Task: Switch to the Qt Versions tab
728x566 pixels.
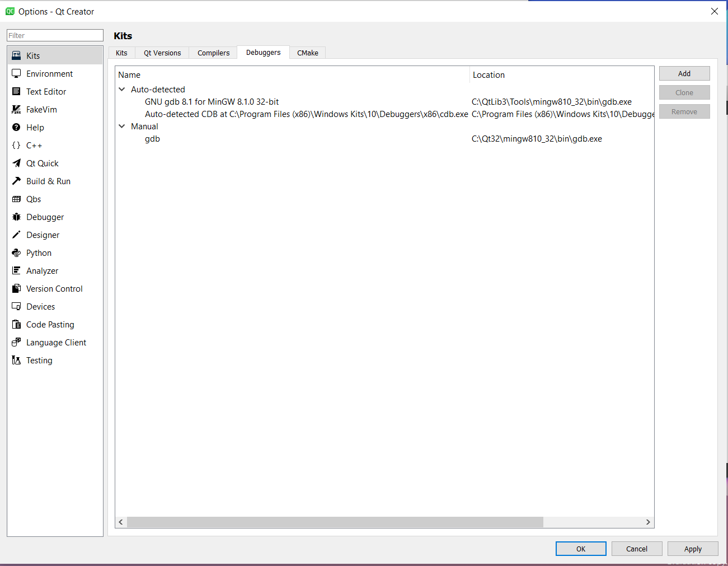Action: point(162,53)
